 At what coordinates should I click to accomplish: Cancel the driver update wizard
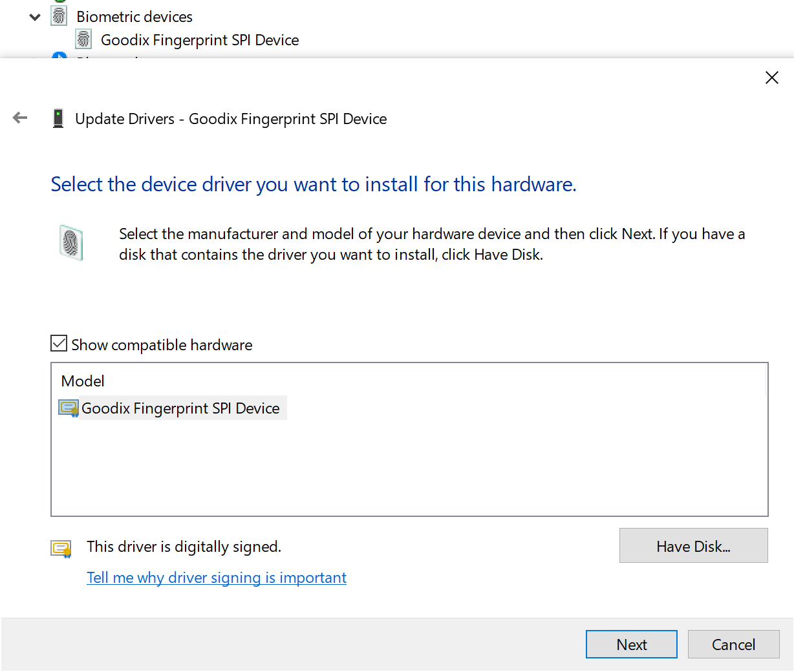click(733, 644)
